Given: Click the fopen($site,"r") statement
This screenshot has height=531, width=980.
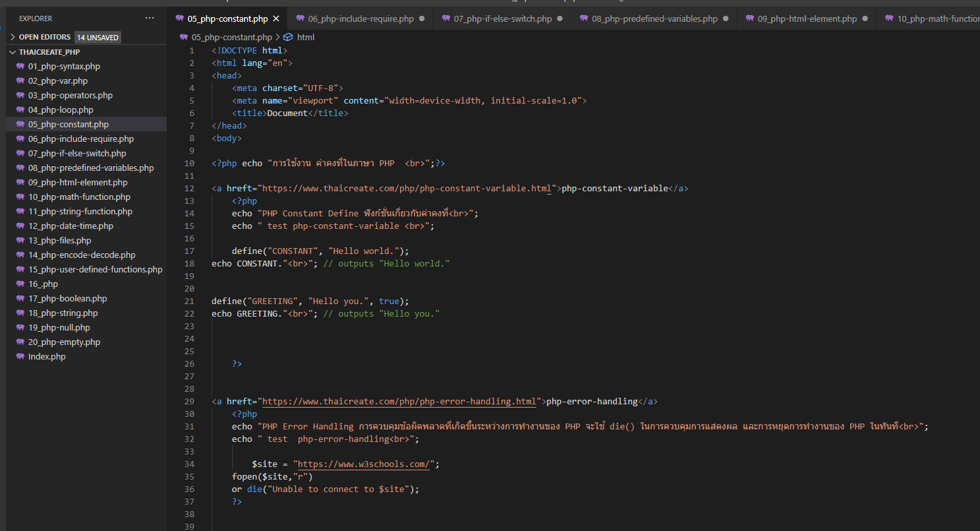Looking at the screenshot, I should tap(272, 476).
